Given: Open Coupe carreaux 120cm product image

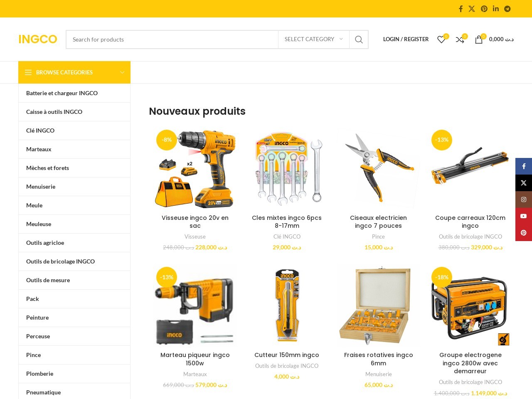Looking at the screenshot, I should click(470, 168).
